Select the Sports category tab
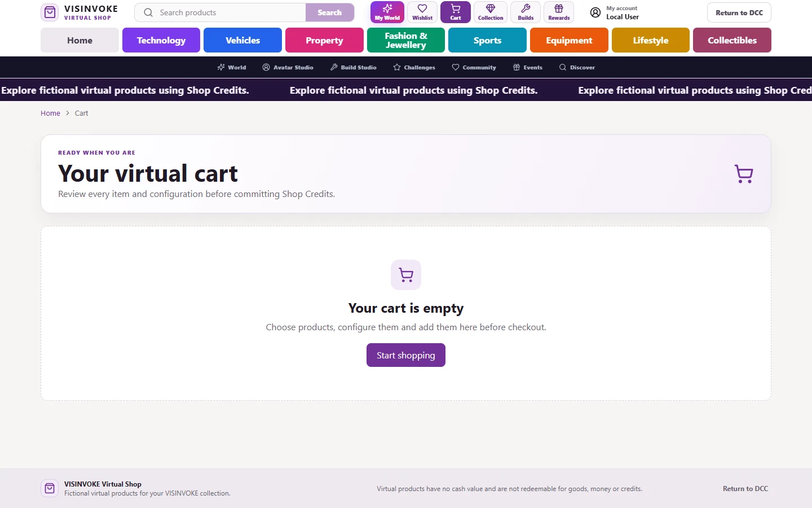Viewport: 812px width, 508px height. pos(487,40)
